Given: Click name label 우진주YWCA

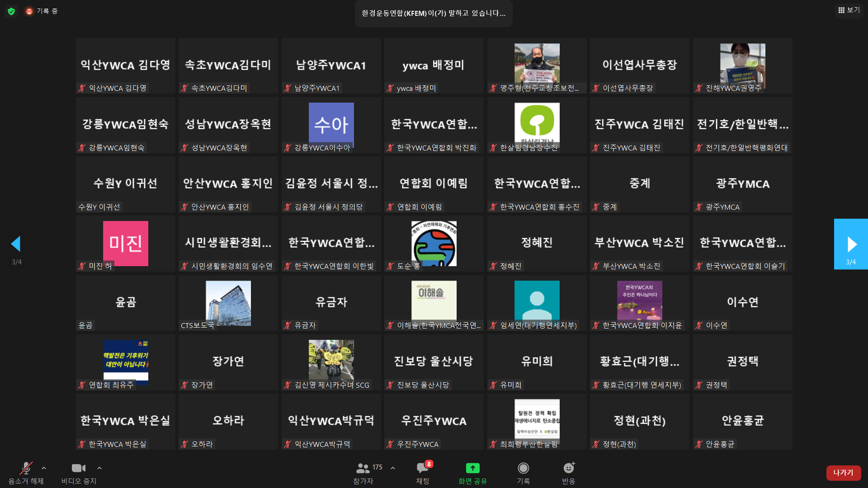Looking at the screenshot, I should [x=418, y=444].
